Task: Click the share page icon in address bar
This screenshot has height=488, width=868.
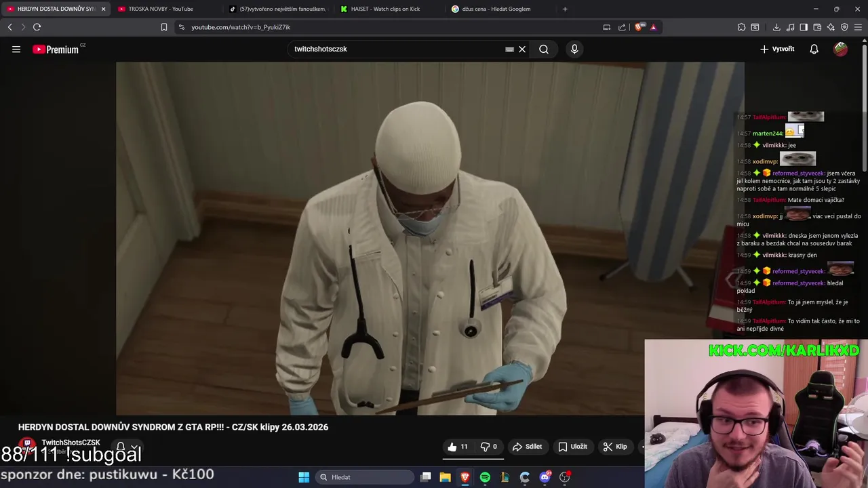Action: [x=622, y=27]
